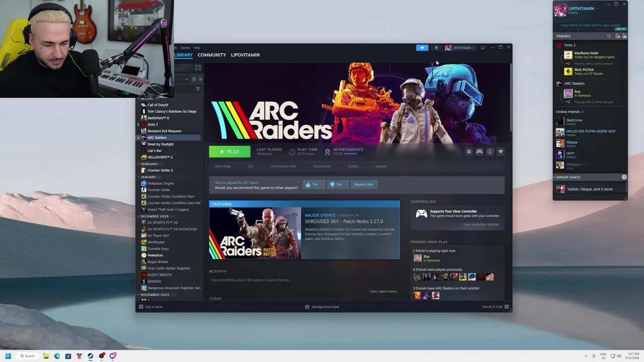644x362 pixels.
Task: Create new group chat plus icon
Action: pyautogui.click(x=624, y=177)
